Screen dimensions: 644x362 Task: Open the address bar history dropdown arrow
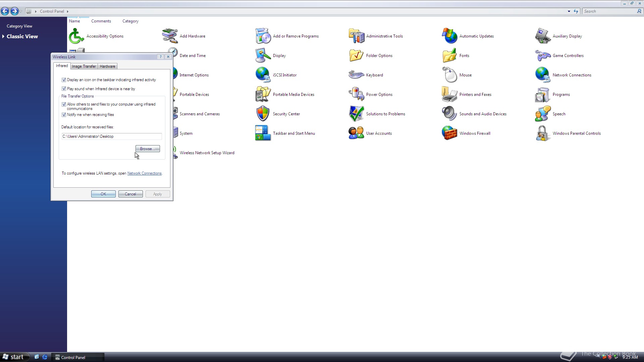point(569,11)
